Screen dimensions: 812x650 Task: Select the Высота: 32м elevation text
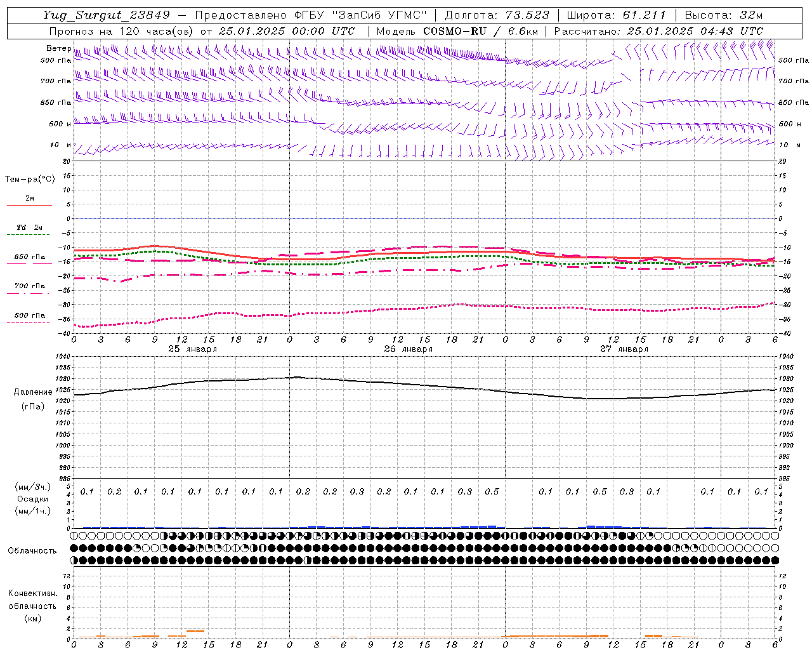pyautogui.click(x=724, y=15)
